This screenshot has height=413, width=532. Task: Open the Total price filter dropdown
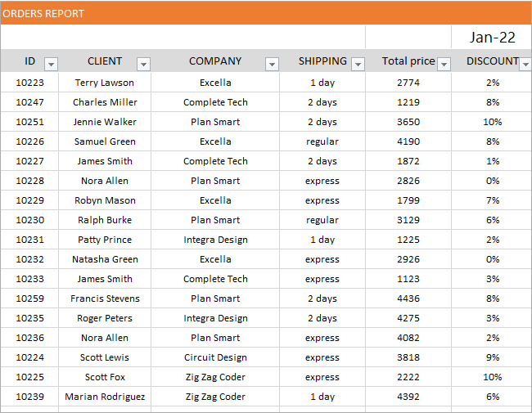tap(444, 64)
